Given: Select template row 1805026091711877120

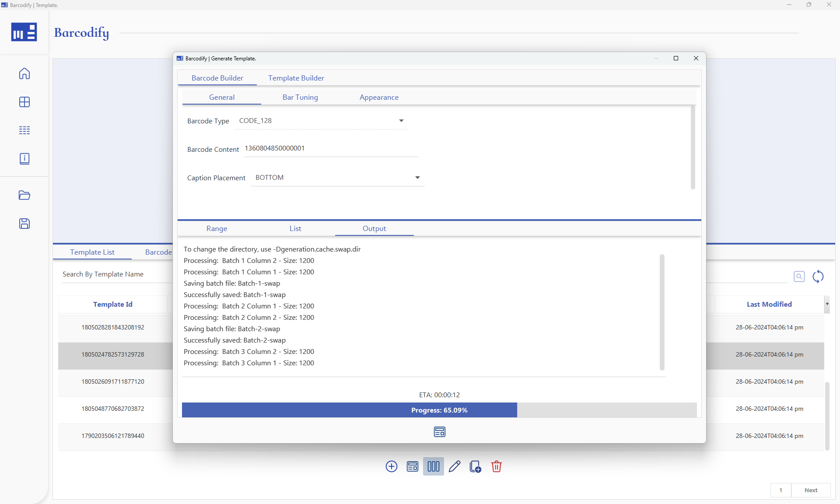Looking at the screenshot, I should click(113, 381).
